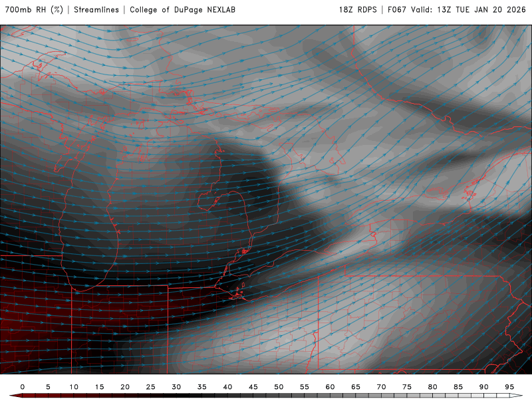Click the colorbar label "10"
Image resolution: width=532 pixels, height=399 pixels.
[x=74, y=387]
